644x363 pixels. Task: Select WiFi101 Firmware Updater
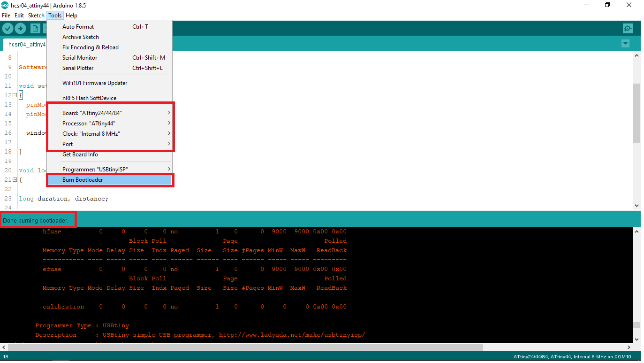110,83
